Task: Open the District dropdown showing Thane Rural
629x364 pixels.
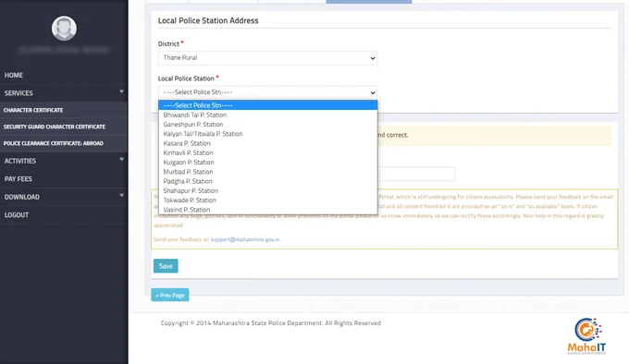Action: 267,58
